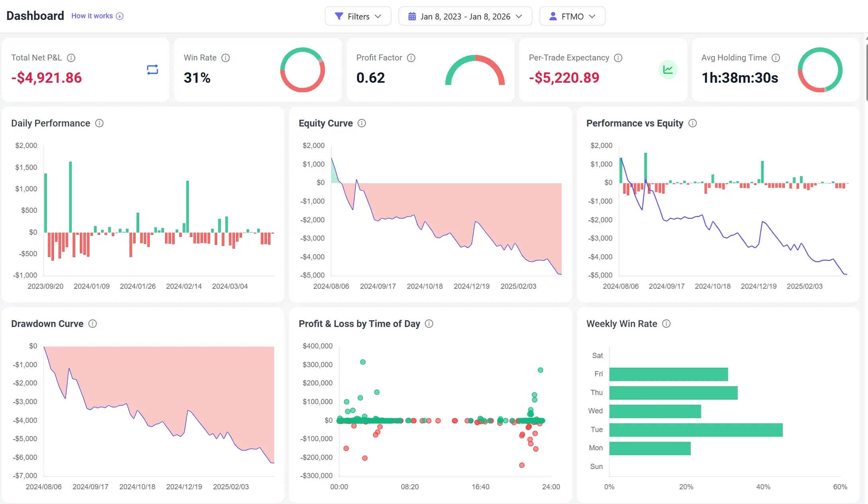Click the user icon in the FTMO selector
Viewport: 868px width, 504px height.
point(553,16)
